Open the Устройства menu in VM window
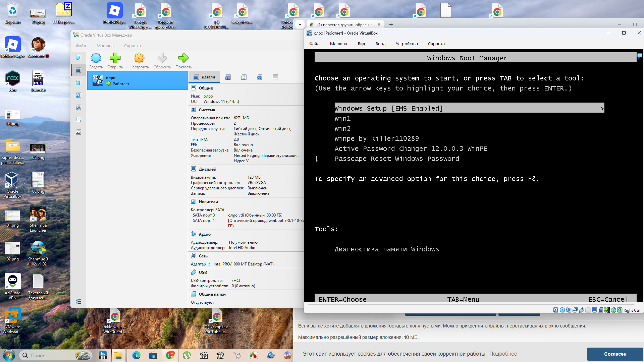 coord(407,44)
